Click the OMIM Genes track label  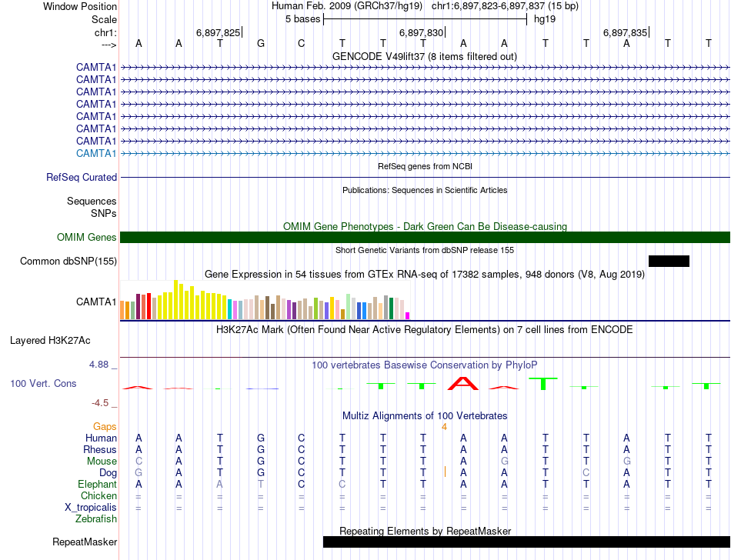point(86,238)
